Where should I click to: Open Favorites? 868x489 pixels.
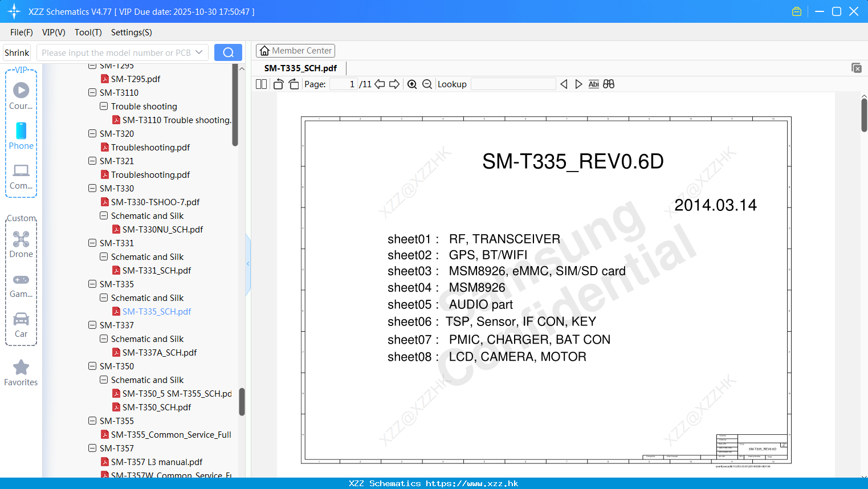21,373
